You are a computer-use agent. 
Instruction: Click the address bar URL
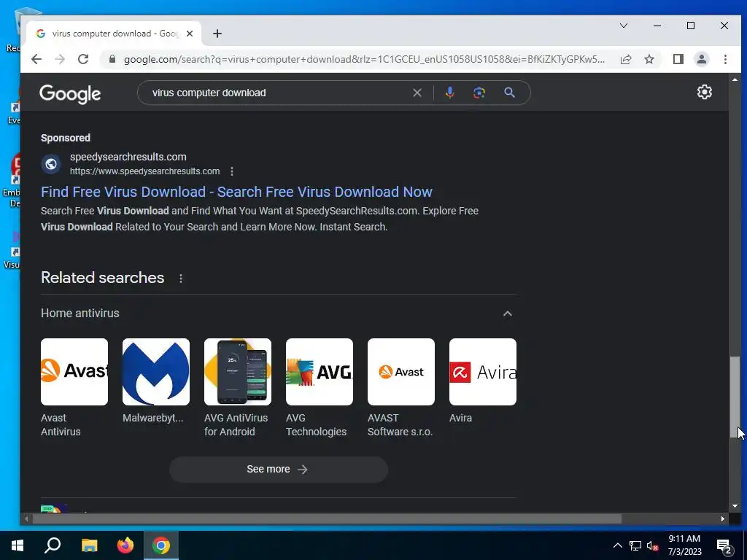pyautogui.click(x=365, y=59)
